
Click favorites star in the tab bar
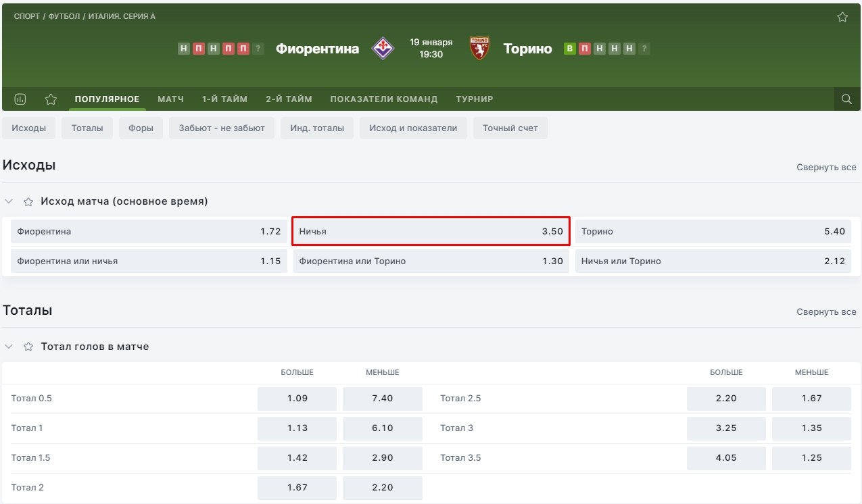tap(51, 99)
